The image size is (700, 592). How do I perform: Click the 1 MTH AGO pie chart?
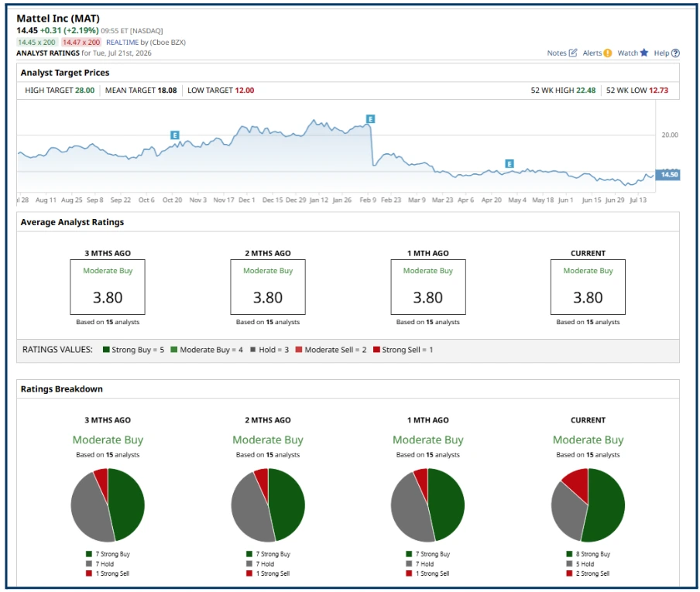coord(428,505)
